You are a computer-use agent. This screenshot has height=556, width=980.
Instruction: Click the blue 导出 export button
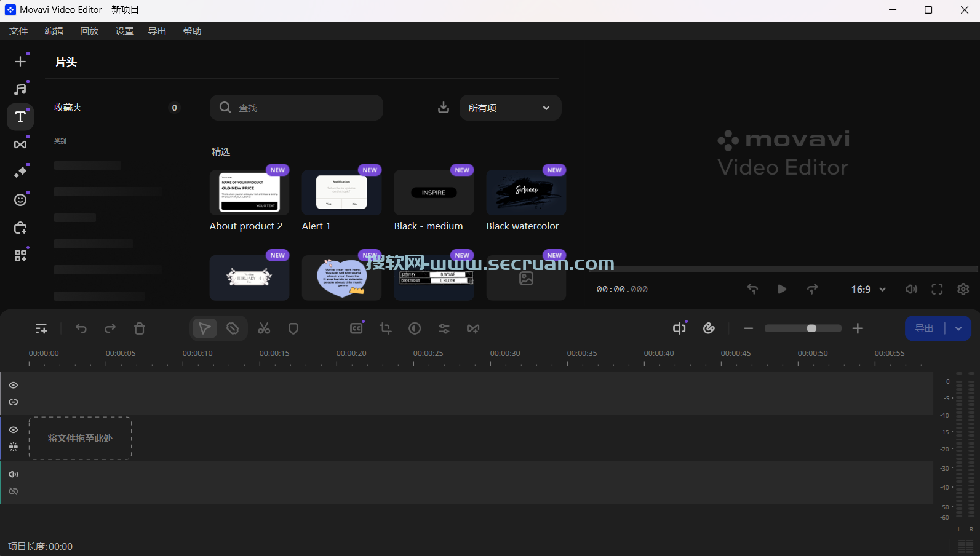tap(925, 328)
